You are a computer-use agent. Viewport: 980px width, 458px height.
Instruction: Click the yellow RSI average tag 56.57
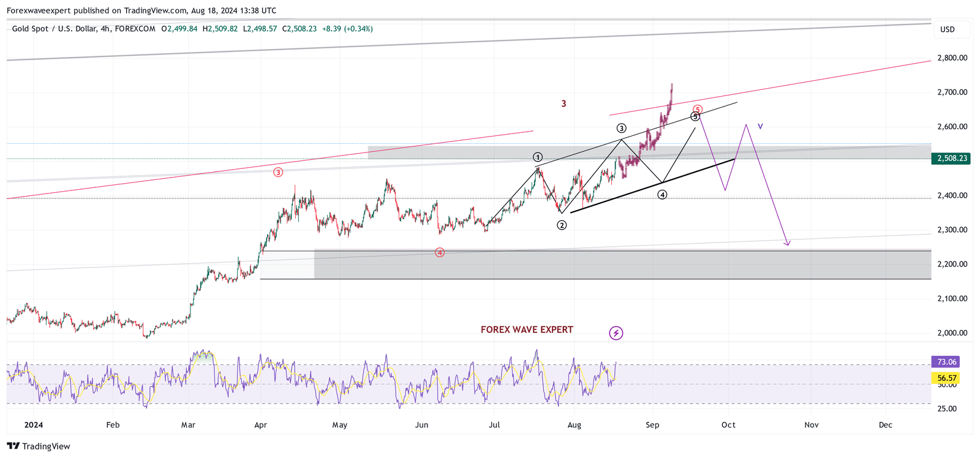(946, 378)
